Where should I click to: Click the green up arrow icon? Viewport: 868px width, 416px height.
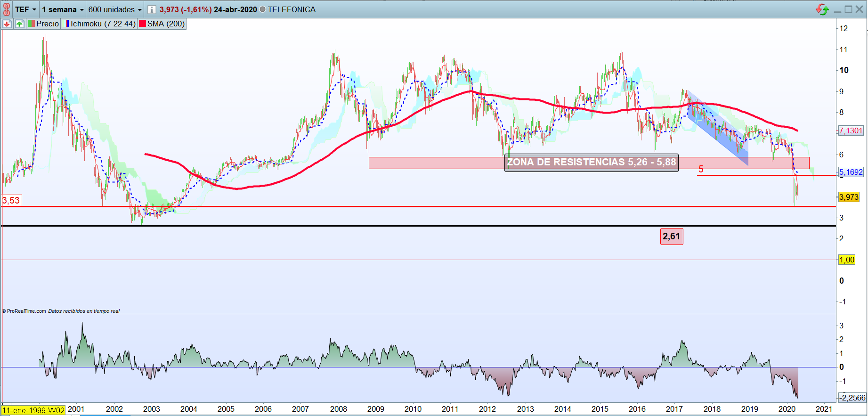pos(19,24)
